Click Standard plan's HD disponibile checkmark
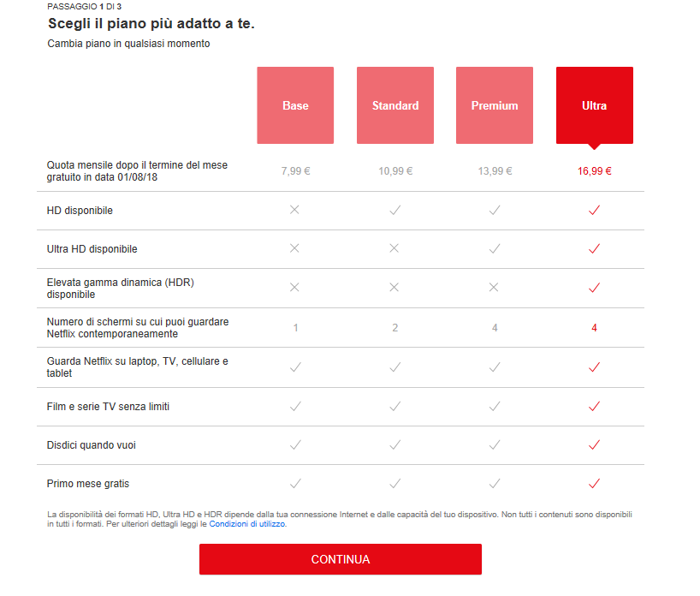 394,210
